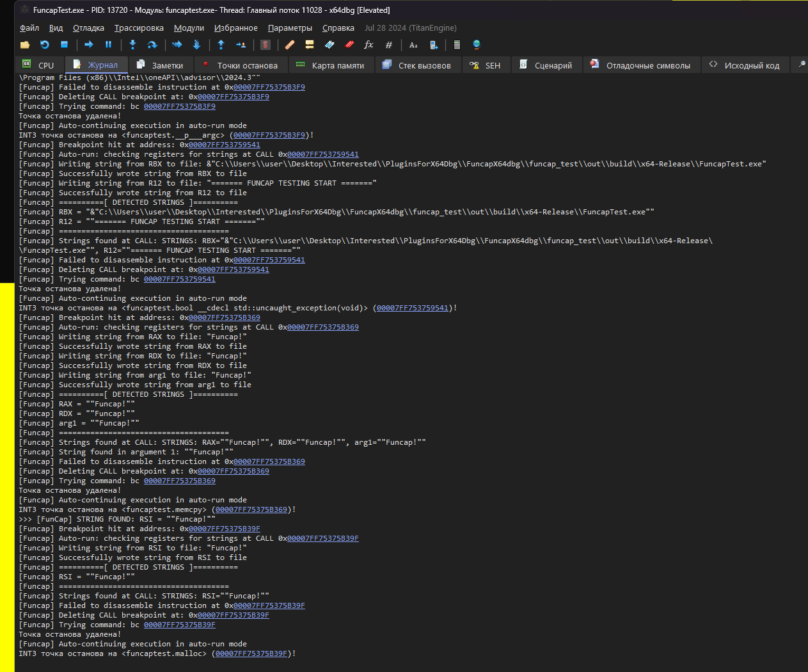The height and width of the screenshot is (672, 808).
Task: Click the Open file folder icon
Action: 25,45
